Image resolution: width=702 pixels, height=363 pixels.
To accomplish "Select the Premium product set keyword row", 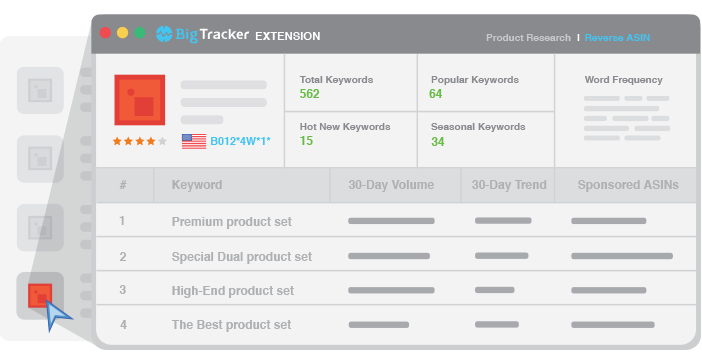I will tap(396, 220).
